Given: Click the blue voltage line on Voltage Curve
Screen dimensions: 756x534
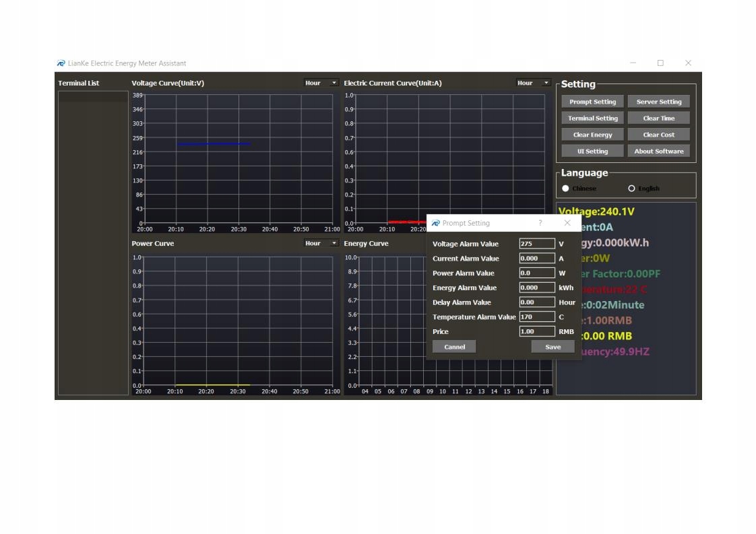Looking at the screenshot, I should 214,143.
